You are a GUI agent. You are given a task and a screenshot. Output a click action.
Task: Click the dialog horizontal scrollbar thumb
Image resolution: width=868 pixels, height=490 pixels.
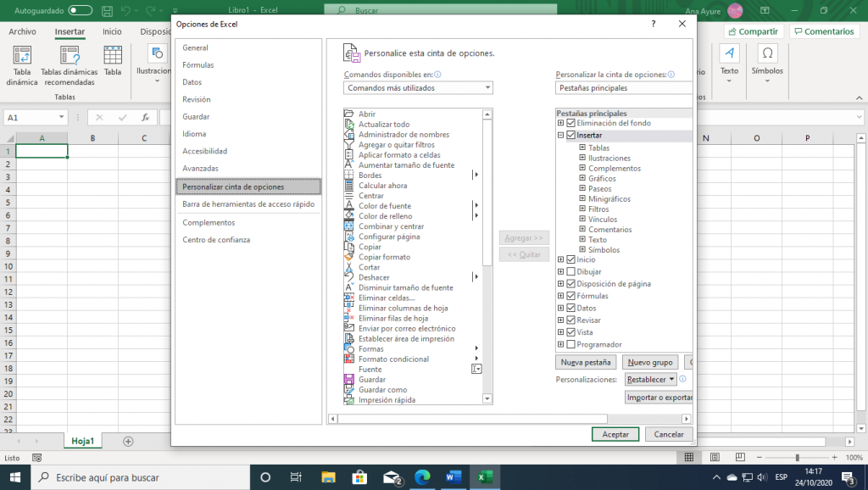click(x=472, y=419)
